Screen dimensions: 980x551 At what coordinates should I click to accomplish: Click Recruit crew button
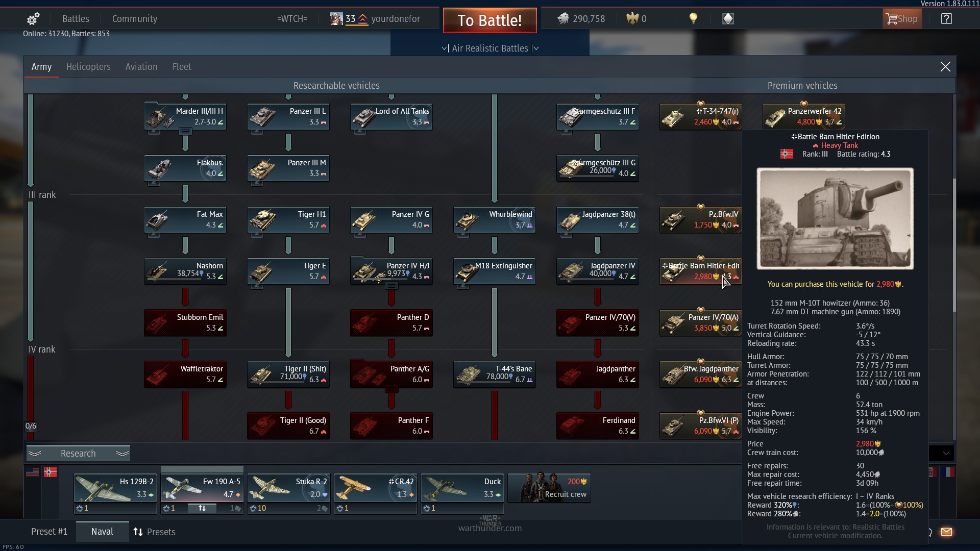tap(549, 488)
